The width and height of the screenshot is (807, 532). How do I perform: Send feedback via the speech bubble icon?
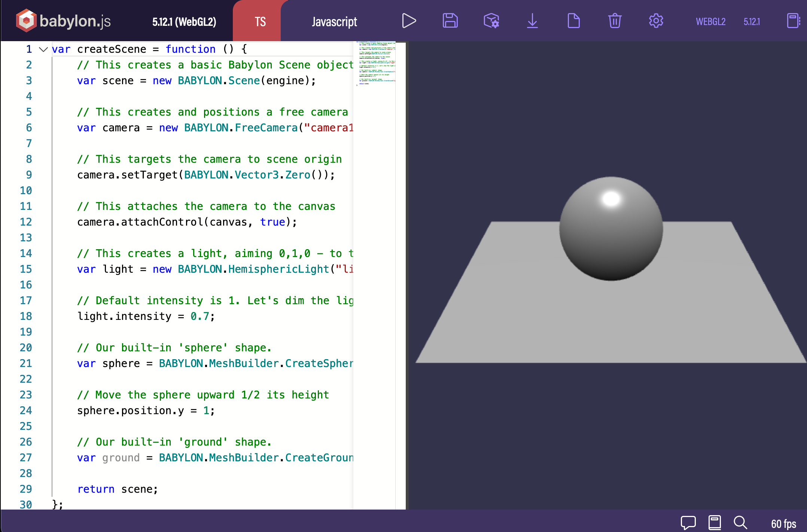click(x=689, y=522)
